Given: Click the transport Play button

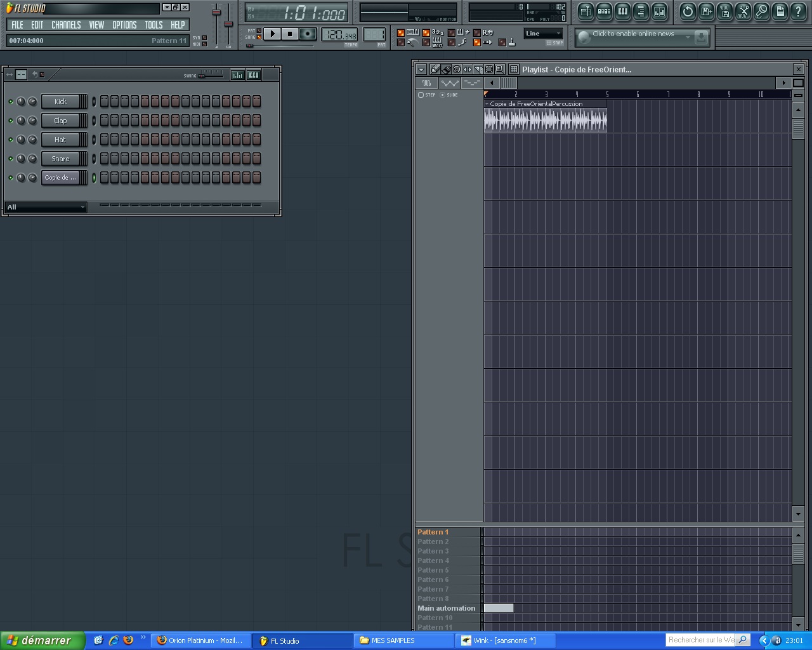Looking at the screenshot, I should [272, 34].
